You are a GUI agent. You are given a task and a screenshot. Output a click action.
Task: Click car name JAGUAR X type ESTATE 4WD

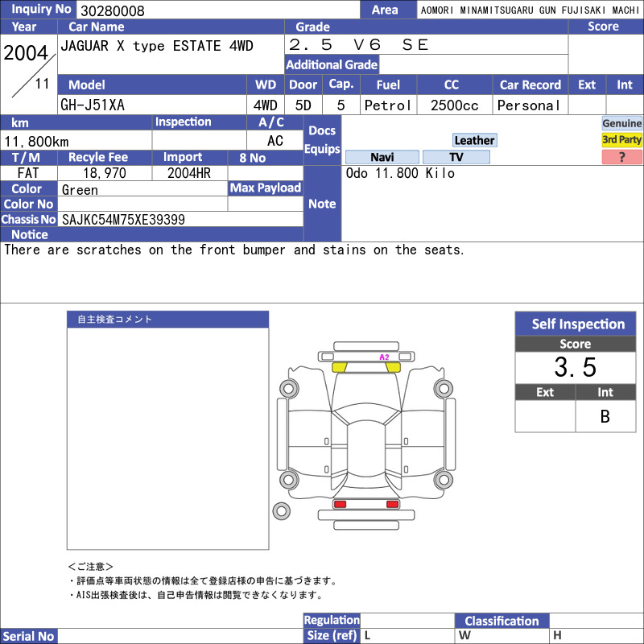(x=157, y=46)
